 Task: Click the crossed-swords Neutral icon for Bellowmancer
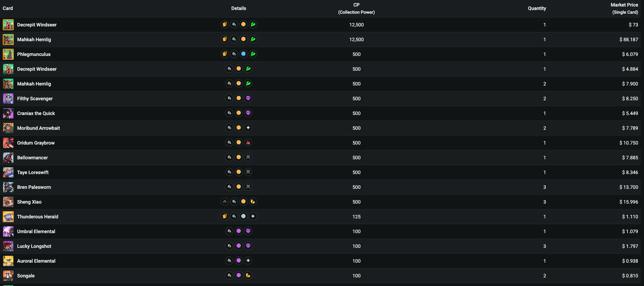coord(248,157)
